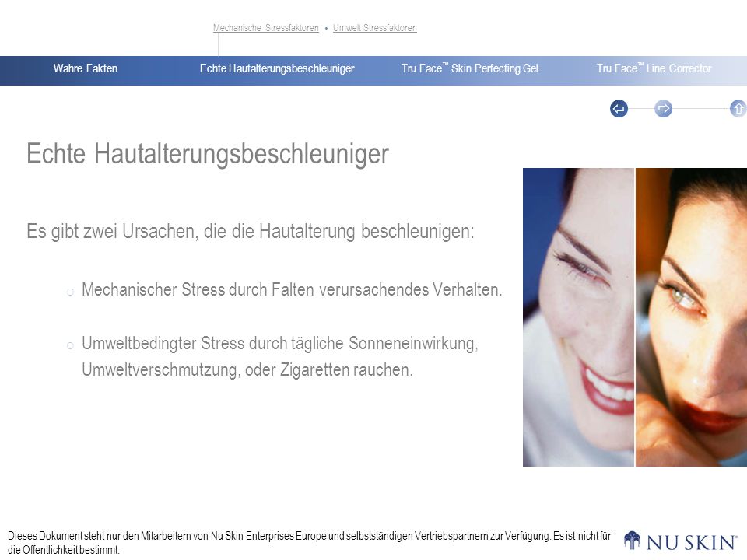The image size is (747, 560).
Task: Click the bullet 'Umweltbedingter Stress durch tägliche Sonneneinwirkung'
Action: (280, 343)
